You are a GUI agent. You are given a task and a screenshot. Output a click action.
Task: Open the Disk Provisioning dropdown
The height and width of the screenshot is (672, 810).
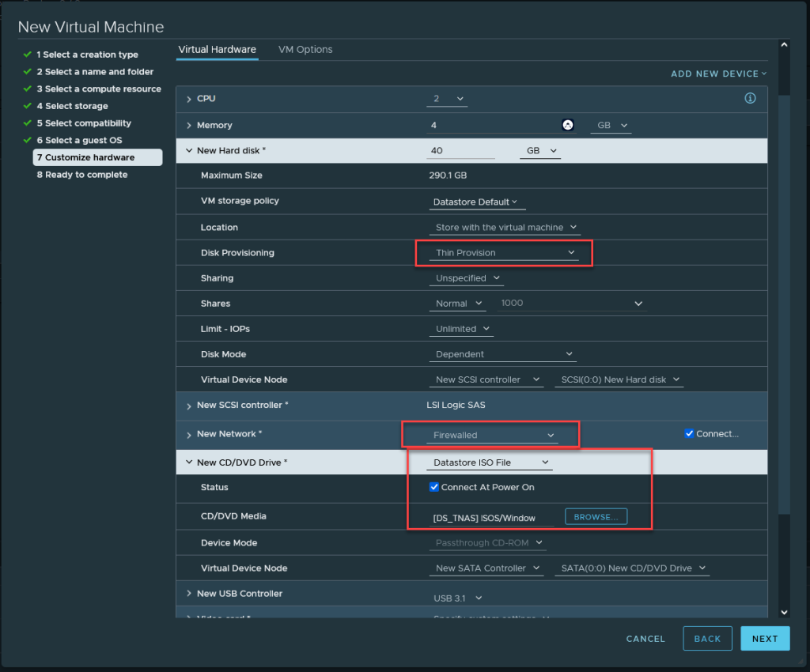point(505,253)
